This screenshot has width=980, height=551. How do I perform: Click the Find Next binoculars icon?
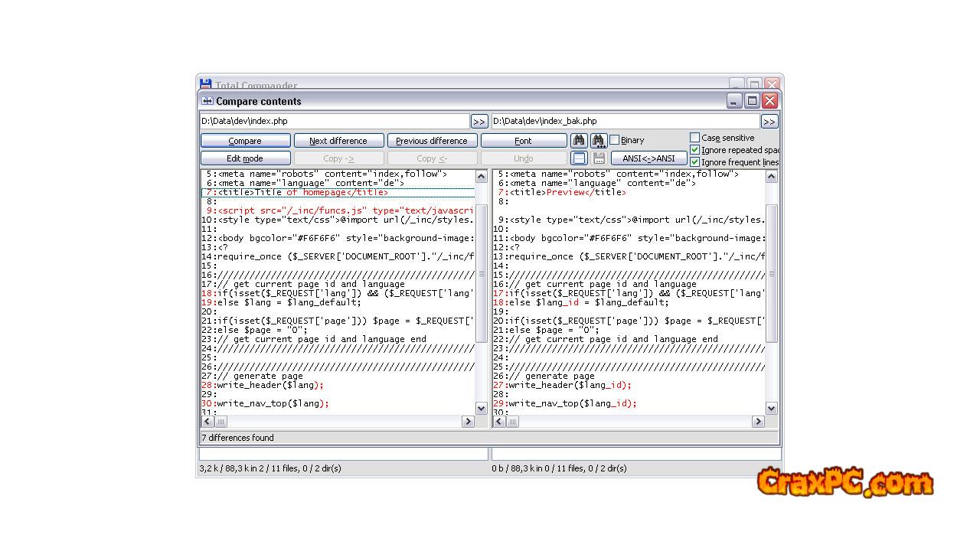(599, 140)
